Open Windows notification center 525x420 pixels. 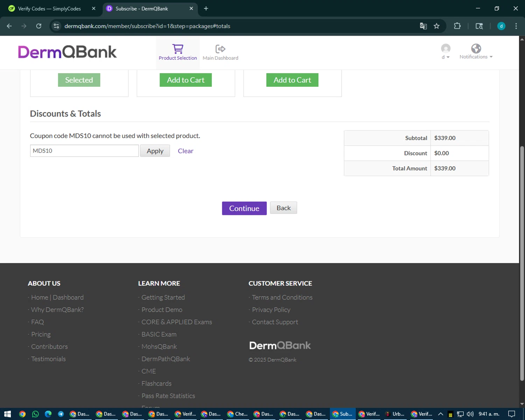pos(512,414)
